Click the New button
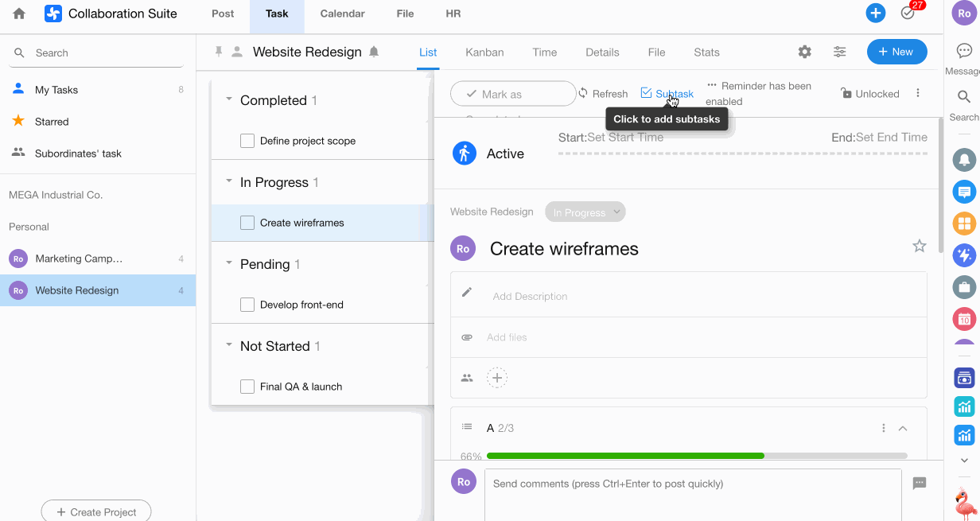 click(896, 52)
